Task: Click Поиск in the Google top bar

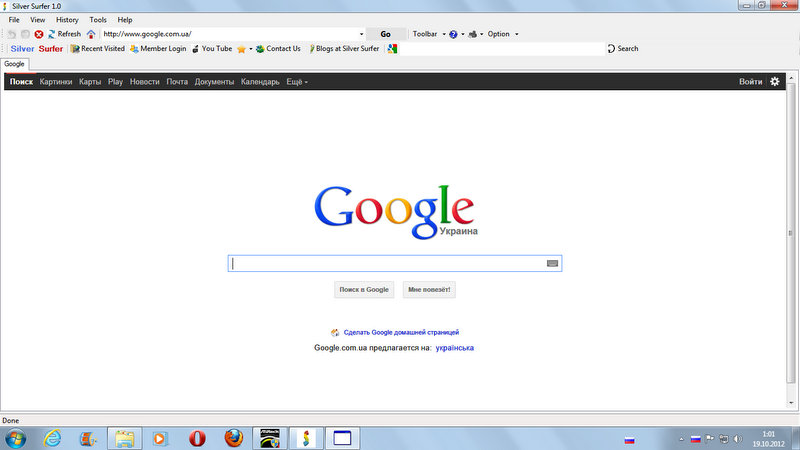Action: point(21,82)
